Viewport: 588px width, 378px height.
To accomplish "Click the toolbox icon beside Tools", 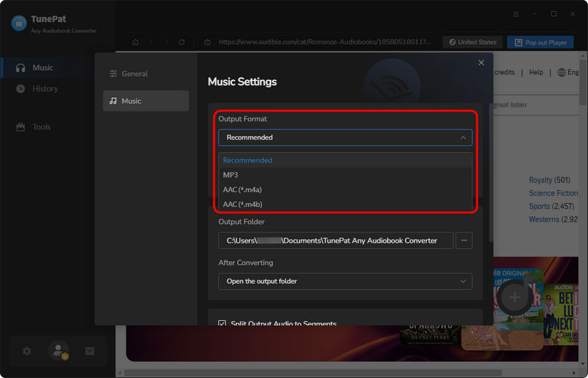I will pyautogui.click(x=21, y=127).
